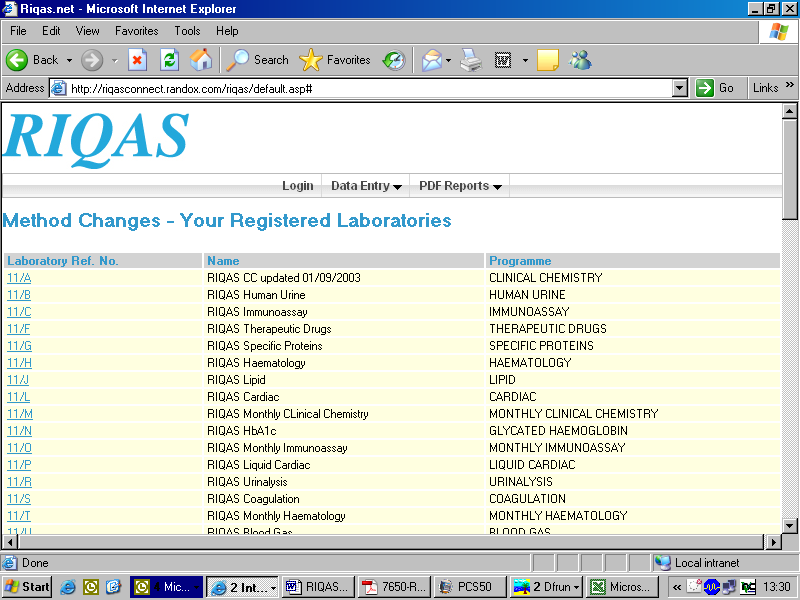
Task: Open the Edit with Word dropdown arrow
Action: coord(525,60)
